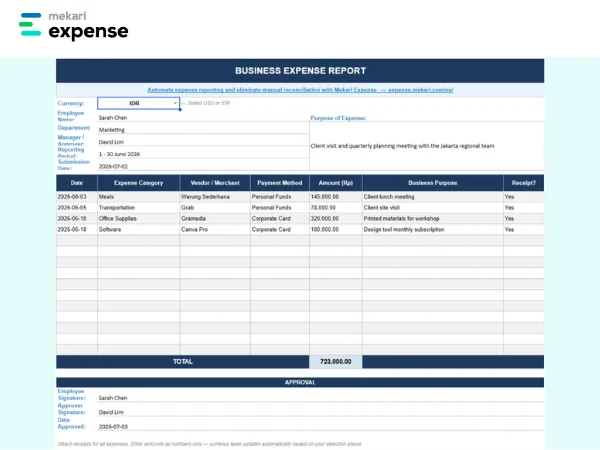
Task: Select the total amount '723,000.00'
Action: coord(336,362)
